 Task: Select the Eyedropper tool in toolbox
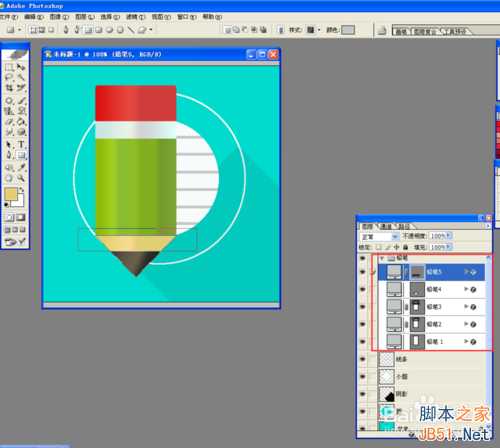click(21, 167)
